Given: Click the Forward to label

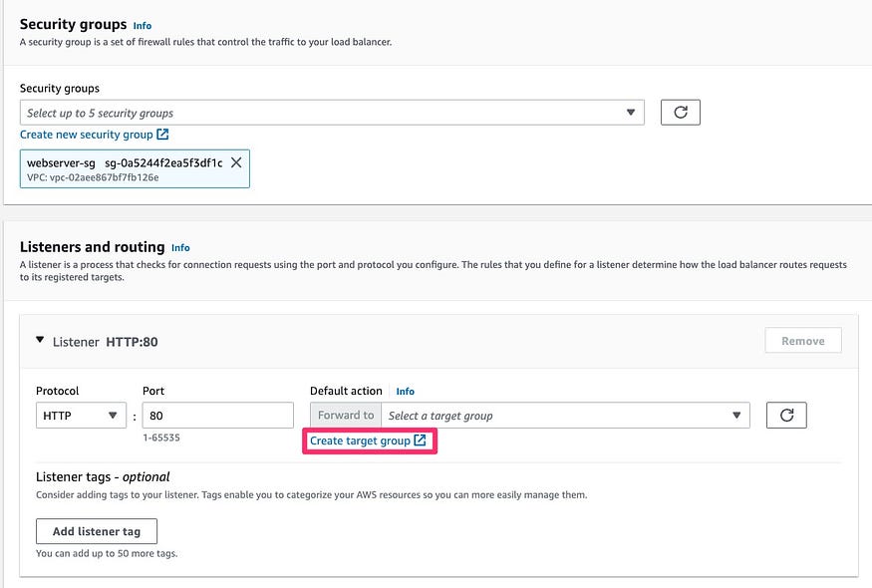Looking at the screenshot, I should 346,416.
